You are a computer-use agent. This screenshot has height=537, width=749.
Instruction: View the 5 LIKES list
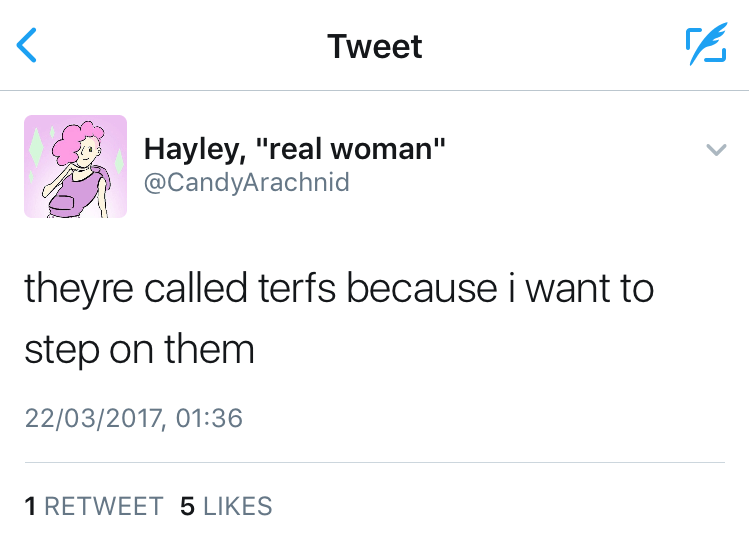pos(226,506)
